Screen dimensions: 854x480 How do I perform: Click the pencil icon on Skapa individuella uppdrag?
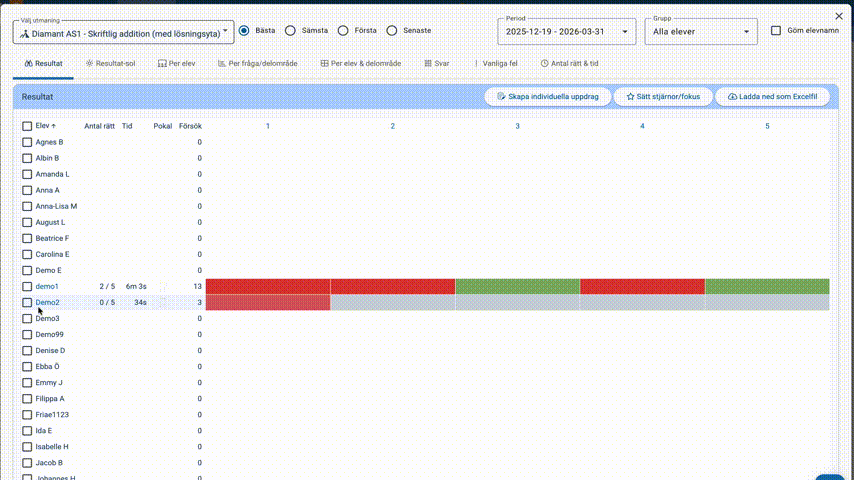[501, 97]
